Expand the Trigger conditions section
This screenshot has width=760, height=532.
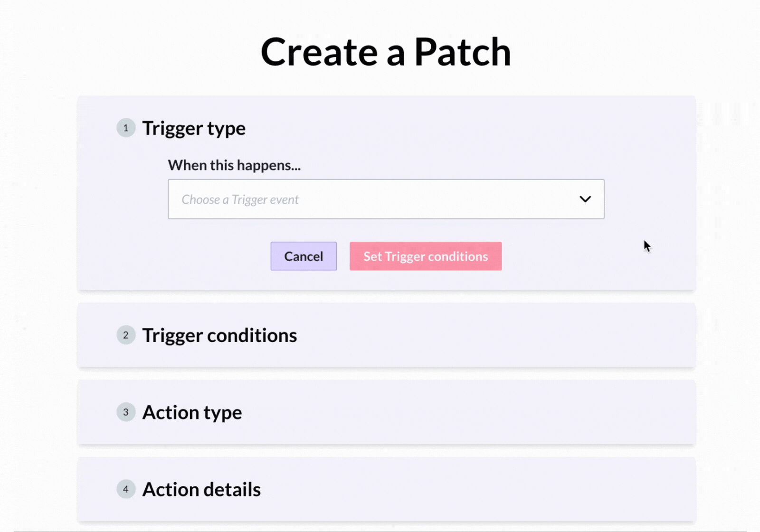tap(219, 335)
